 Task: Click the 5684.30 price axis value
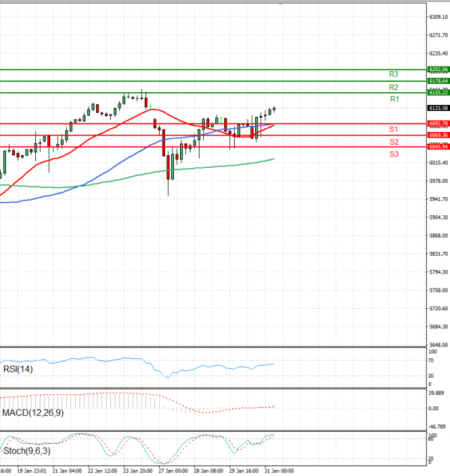point(439,327)
